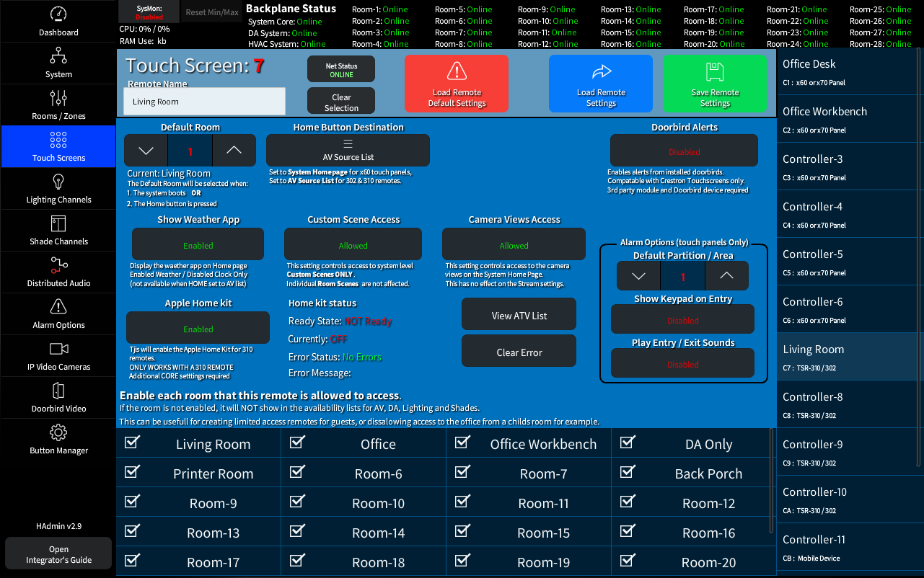Open the Integrator's Guide
This screenshot has width=924, height=578.
[x=58, y=554]
